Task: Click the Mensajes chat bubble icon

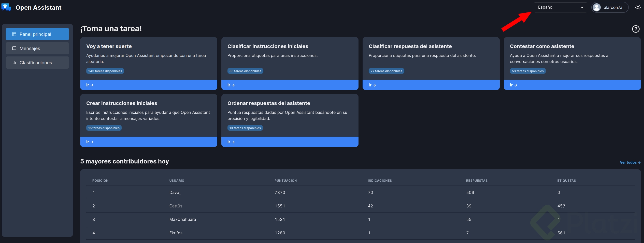Action: point(15,48)
